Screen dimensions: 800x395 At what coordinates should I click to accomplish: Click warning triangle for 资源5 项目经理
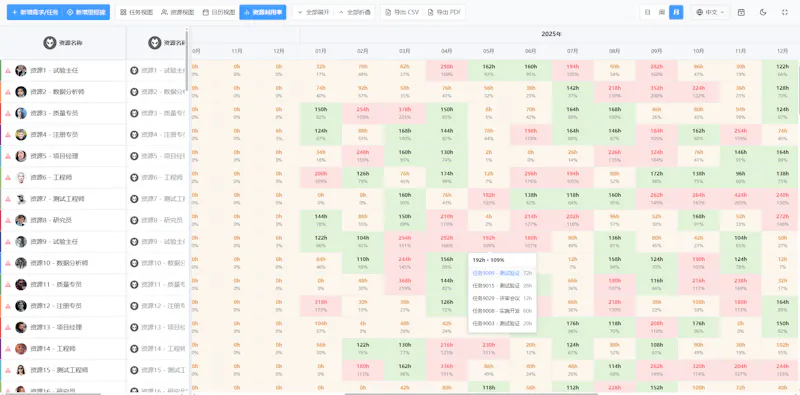click(x=8, y=157)
